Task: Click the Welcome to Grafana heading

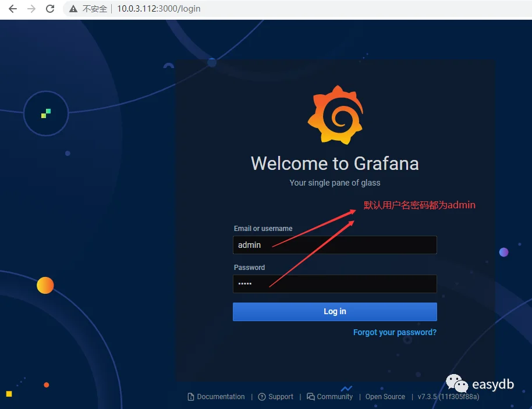Action: 335,163
